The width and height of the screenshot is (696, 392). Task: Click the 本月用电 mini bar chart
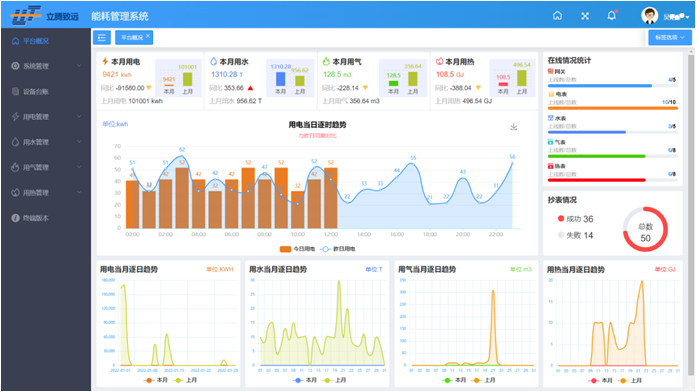coord(178,79)
